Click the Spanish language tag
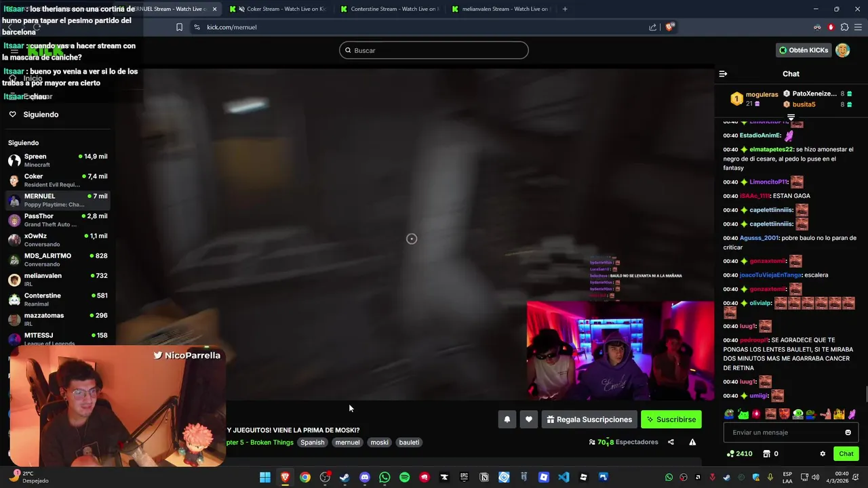This screenshot has height=488, width=868. 313,442
